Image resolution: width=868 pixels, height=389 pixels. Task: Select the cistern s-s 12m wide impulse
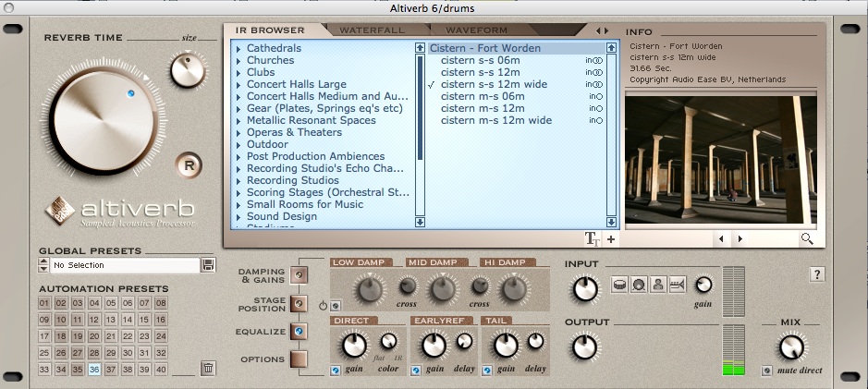[x=494, y=85]
